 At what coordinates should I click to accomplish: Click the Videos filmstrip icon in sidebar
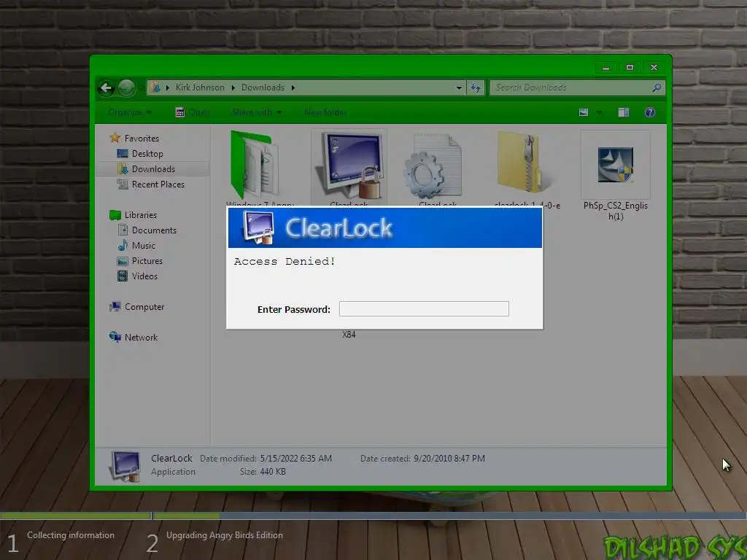click(x=123, y=276)
